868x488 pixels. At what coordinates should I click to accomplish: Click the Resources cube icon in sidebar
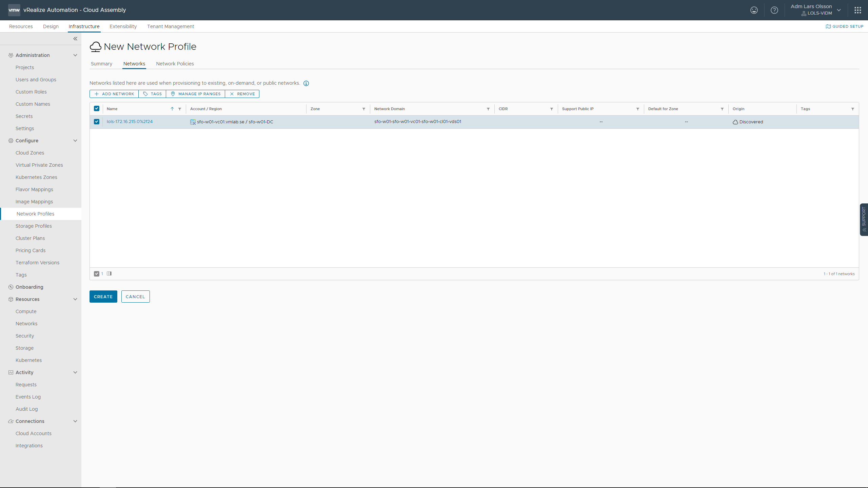11,299
